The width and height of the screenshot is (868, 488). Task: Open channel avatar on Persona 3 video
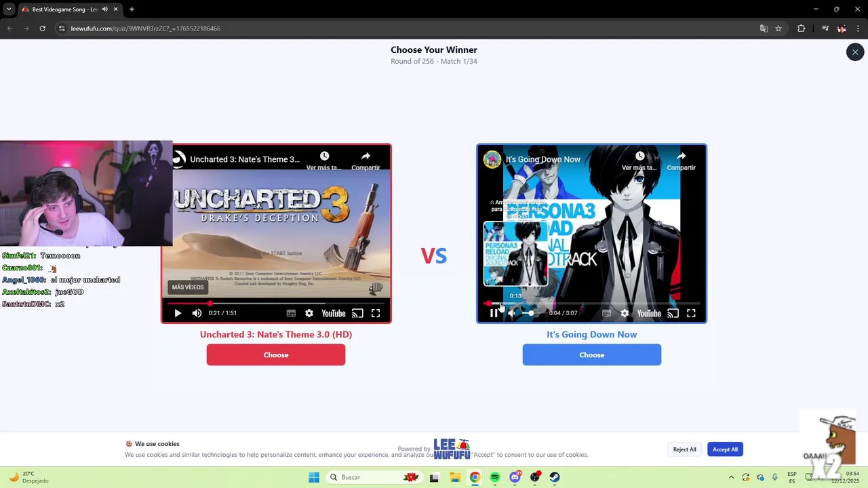(x=492, y=159)
